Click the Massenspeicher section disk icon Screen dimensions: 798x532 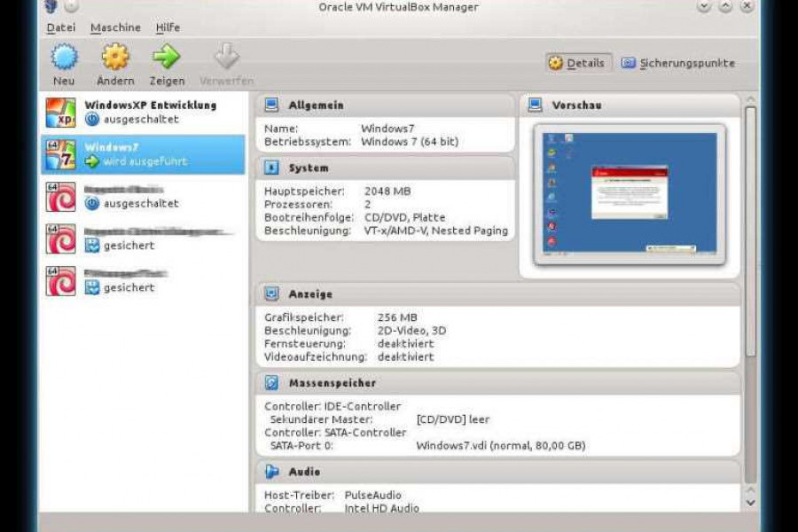[x=272, y=383]
